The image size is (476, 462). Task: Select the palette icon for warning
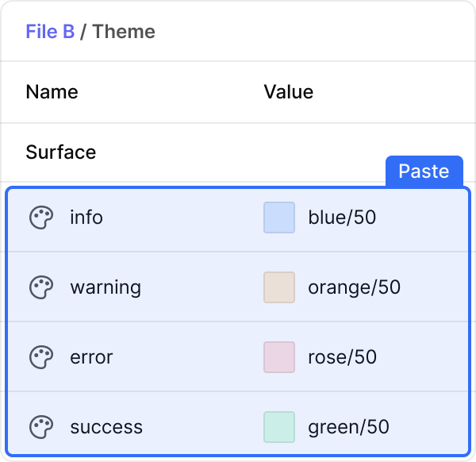click(x=40, y=287)
